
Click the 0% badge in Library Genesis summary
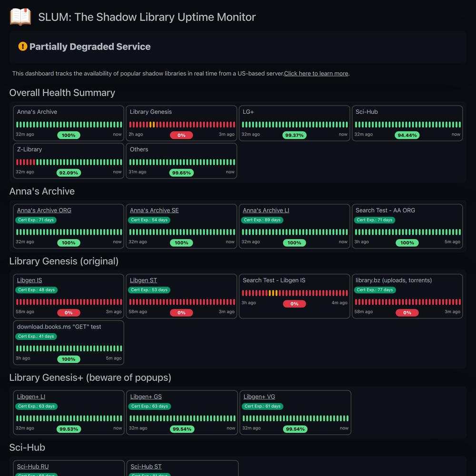pos(181,135)
